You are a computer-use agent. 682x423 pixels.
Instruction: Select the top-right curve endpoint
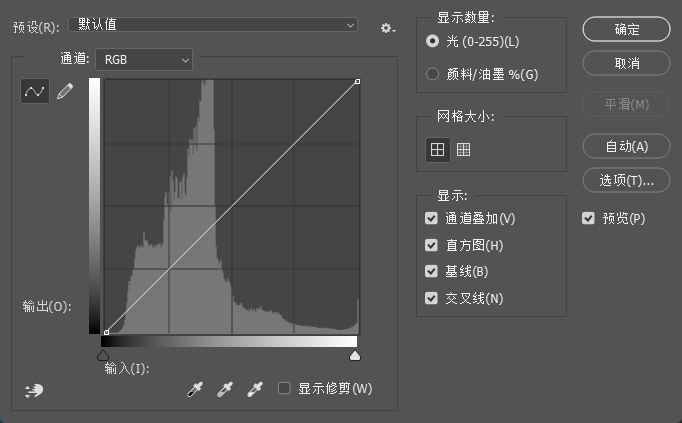(358, 81)
